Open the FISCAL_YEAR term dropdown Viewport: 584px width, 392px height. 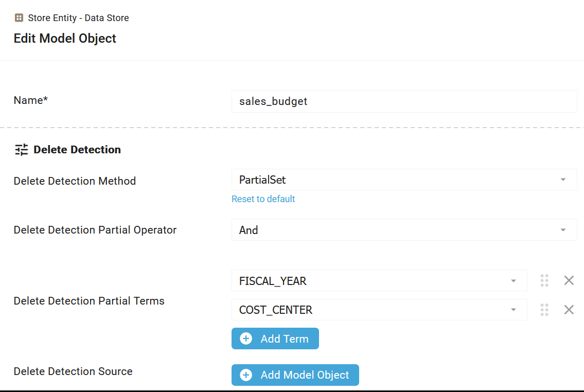[379, 281]
